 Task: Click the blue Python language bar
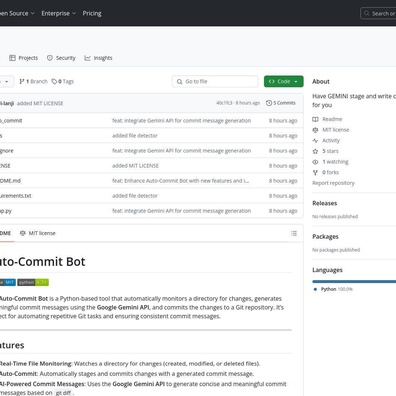[354, 282]
